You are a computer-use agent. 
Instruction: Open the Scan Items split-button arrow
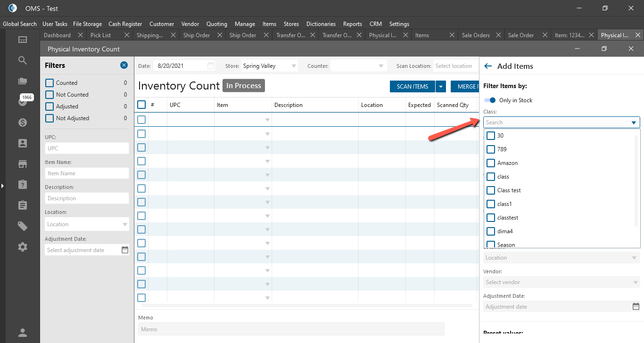click(441, 86)
